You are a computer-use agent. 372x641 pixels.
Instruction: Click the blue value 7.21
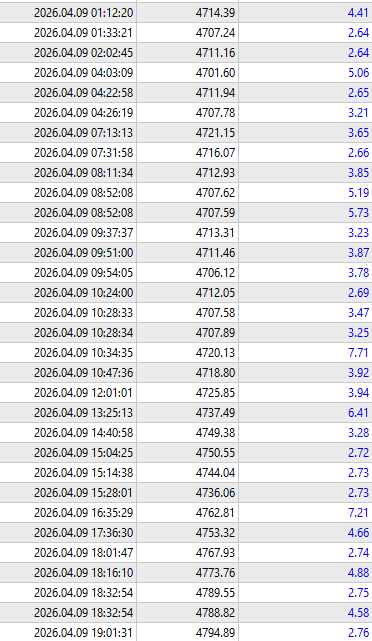359,513
